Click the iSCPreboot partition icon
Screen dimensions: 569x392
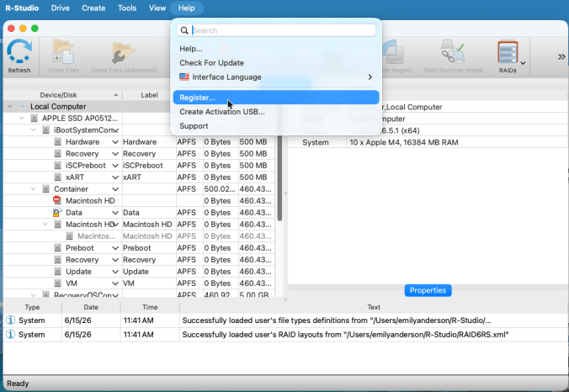point(58,166)
